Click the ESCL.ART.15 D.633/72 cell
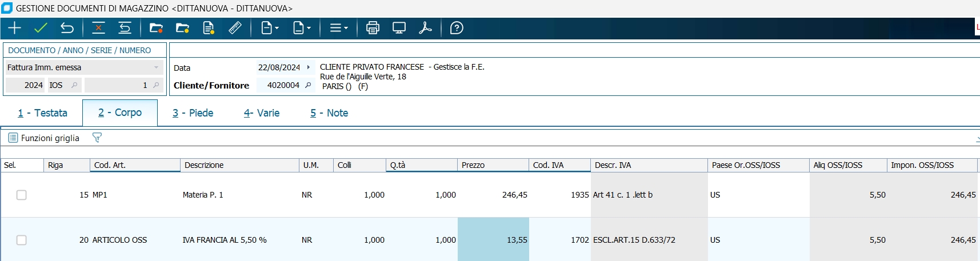The width and height of the screenshot is (980, 261). pos(649,240)
